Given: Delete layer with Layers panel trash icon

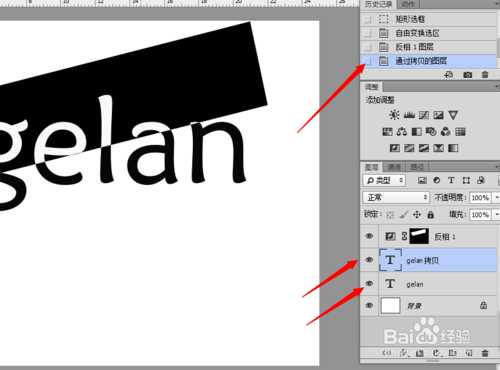Looking at the screenshot, I should (485, 353).
